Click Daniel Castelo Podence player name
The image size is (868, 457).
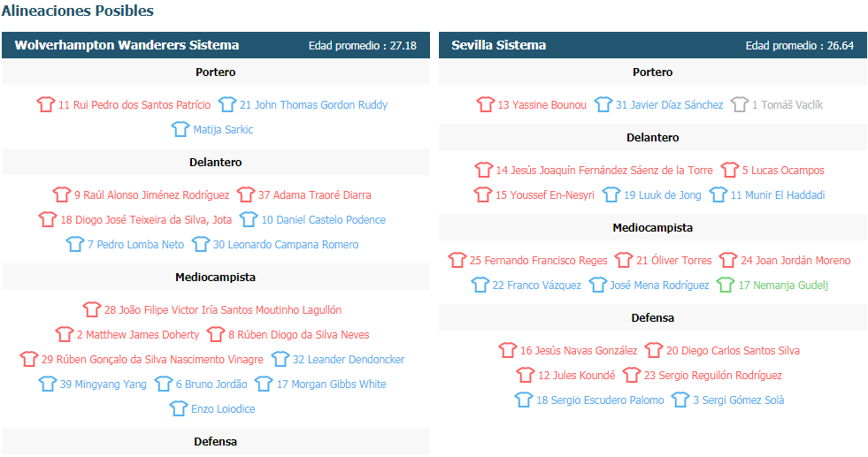pos(323,219)
